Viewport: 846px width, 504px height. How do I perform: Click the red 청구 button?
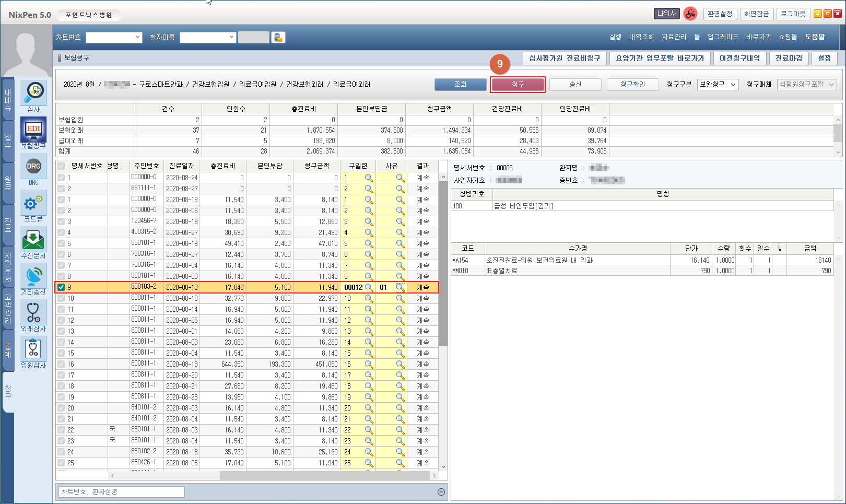pyautogui.click(x=518, y=85)
